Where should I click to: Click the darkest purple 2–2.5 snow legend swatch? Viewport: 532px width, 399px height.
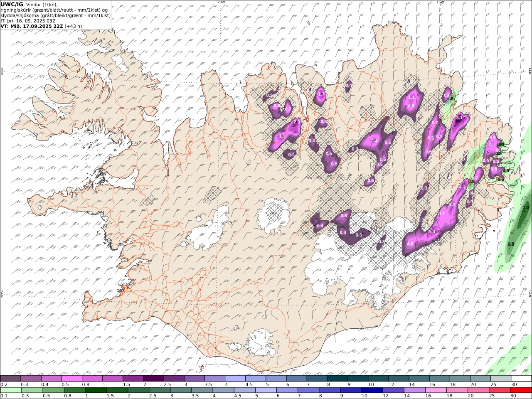click(x=153, y=379)
